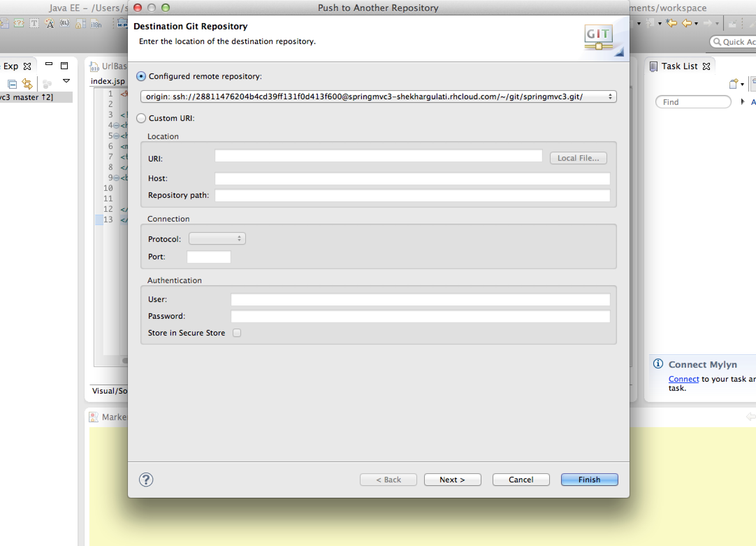Click the Finish button
This screenshot has height=546, width=756.
click(589, 480)
